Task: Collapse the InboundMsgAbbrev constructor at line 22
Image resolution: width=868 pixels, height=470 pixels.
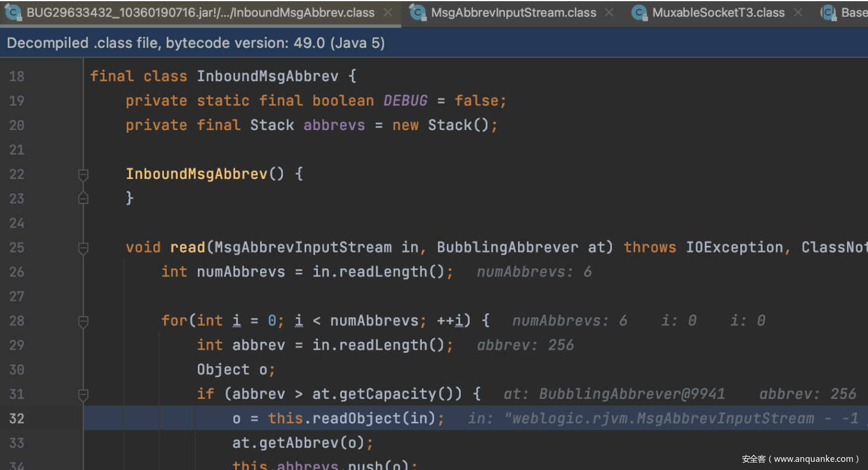Action: (83, 174)
